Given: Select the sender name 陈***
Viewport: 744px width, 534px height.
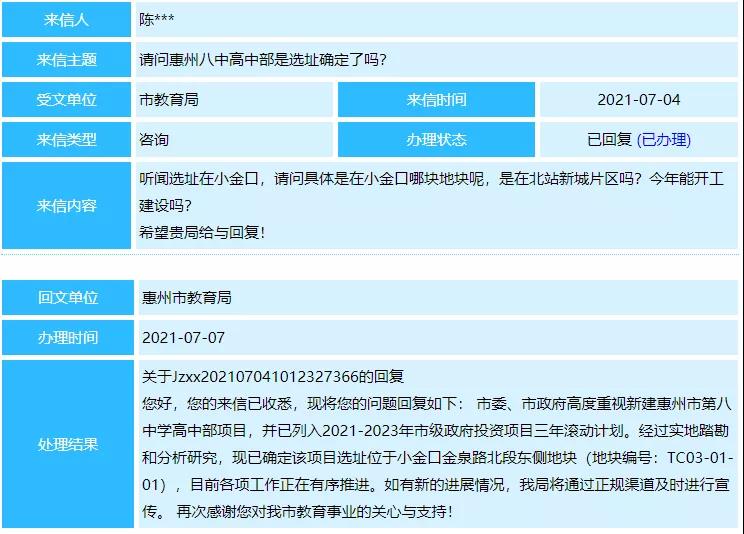Looking at the screenshot, I should 157,19.
